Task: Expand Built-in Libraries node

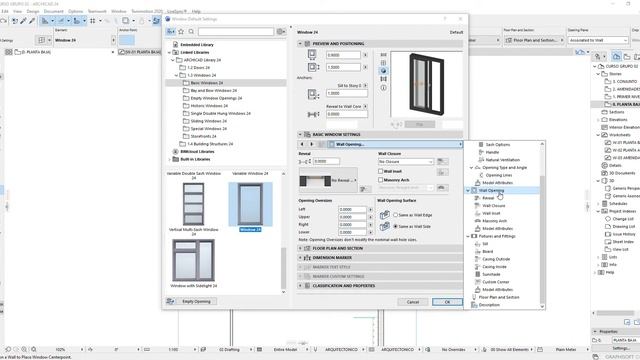Action: (x=169, y=159)
